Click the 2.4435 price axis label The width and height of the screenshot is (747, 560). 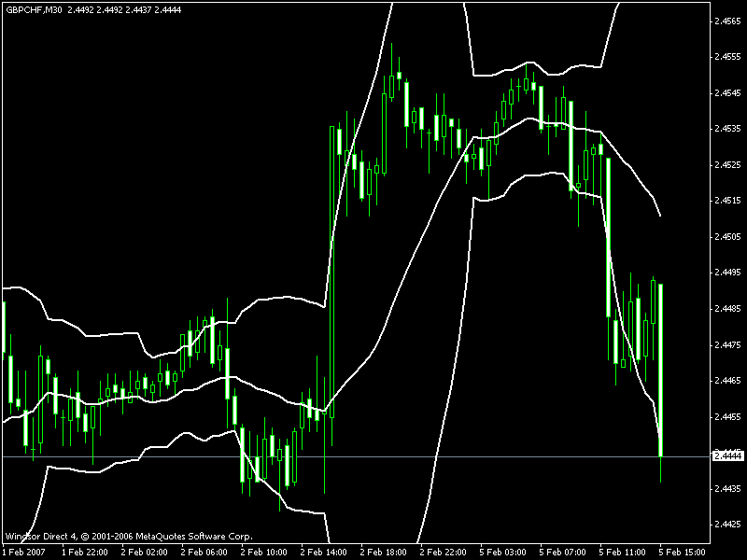728,488
